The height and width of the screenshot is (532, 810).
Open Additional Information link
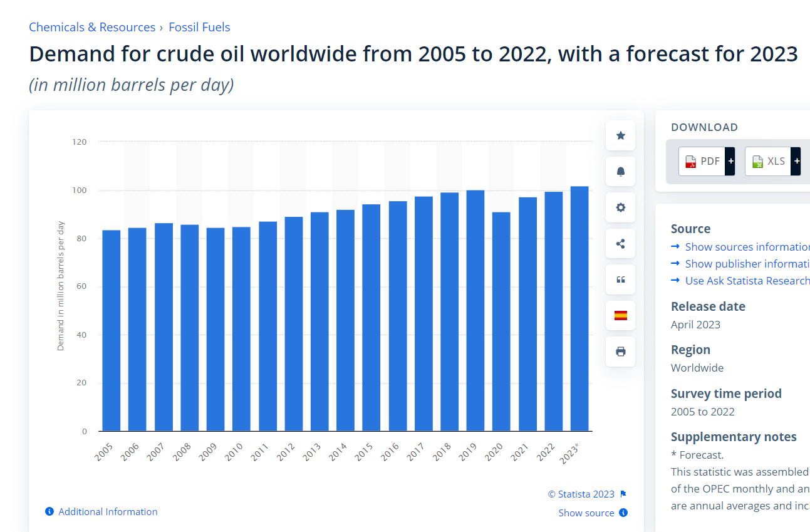(108, 512)
